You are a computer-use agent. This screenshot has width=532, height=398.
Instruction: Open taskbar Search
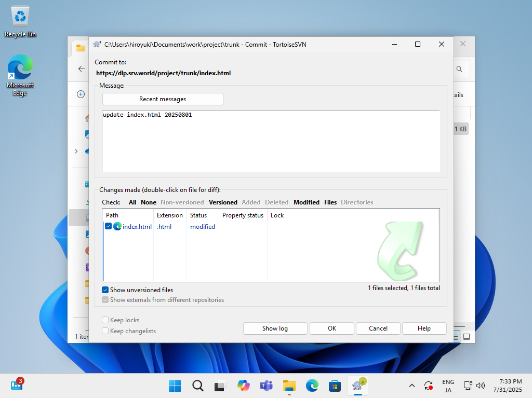(x=198, y=386)
